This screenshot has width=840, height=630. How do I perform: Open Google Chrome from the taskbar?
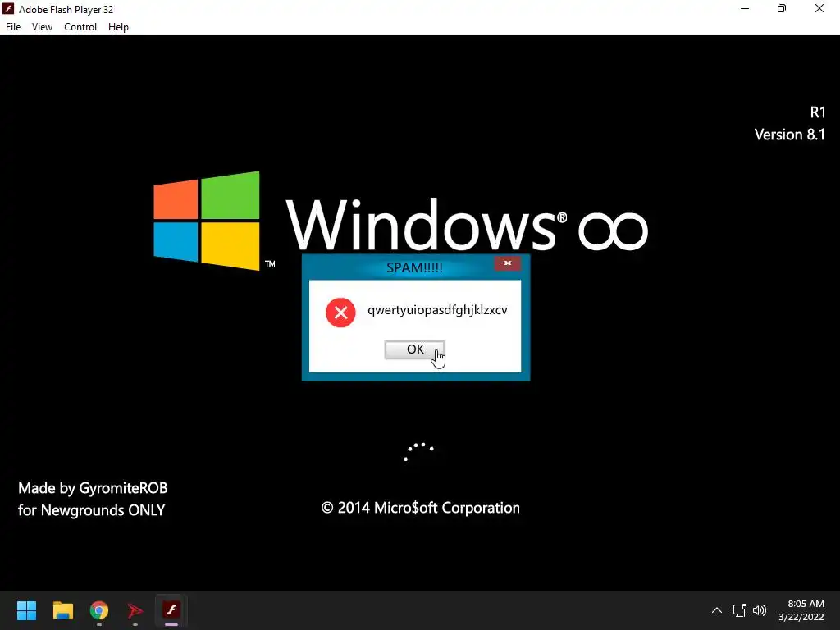[99, 610]
